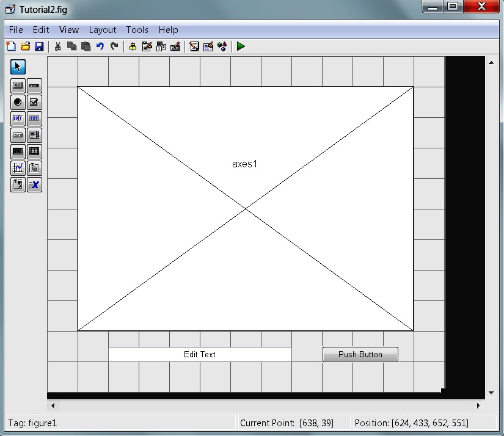The image size is (504, 436).
Task: Select the Check Box palette tool
Action: [34, 102]
